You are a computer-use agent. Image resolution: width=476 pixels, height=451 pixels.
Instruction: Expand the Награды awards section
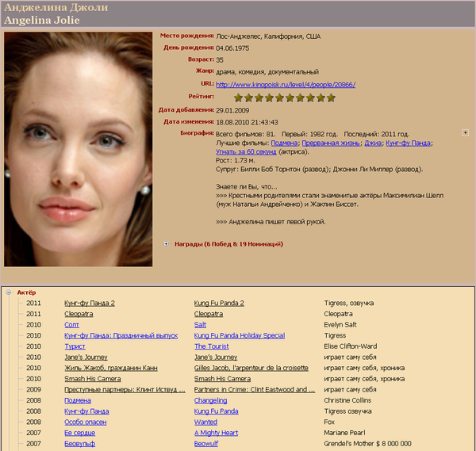[166, 244]
